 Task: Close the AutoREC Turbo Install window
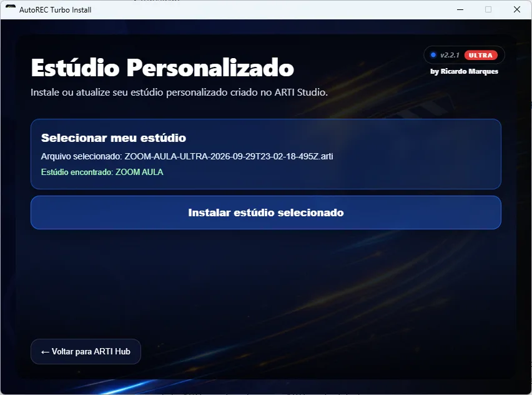point(517,9)
